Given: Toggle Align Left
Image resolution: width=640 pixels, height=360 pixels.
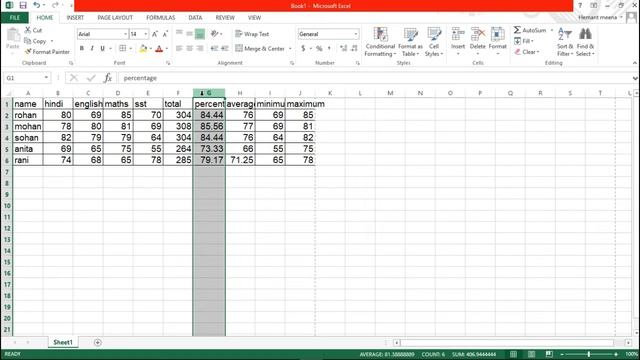Looking at the screenshot, I should 179,49.
